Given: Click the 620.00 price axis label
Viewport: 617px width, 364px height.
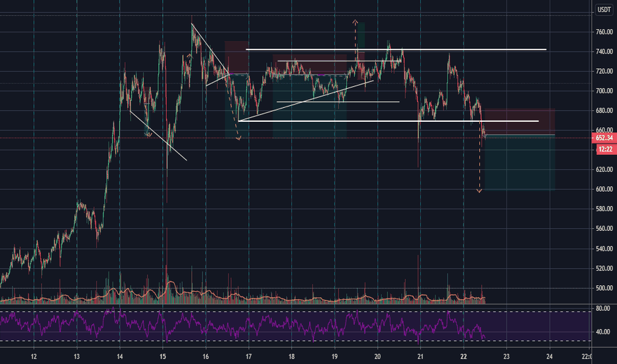Looking at the screenshot, I should pos(604,169).
